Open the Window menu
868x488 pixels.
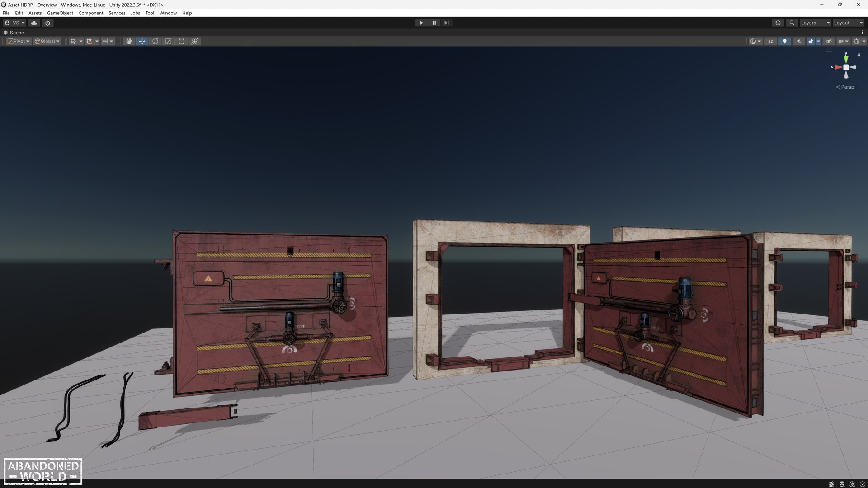[x=168, y=13]
